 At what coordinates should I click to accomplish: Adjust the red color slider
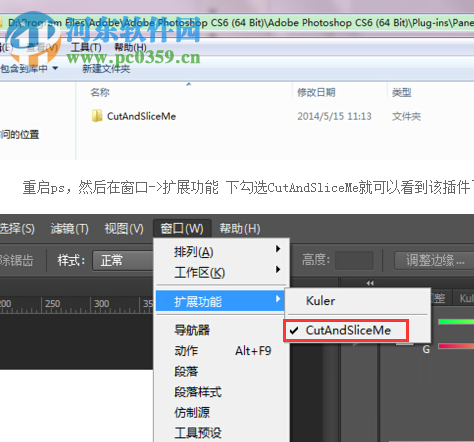click(456, 346)
